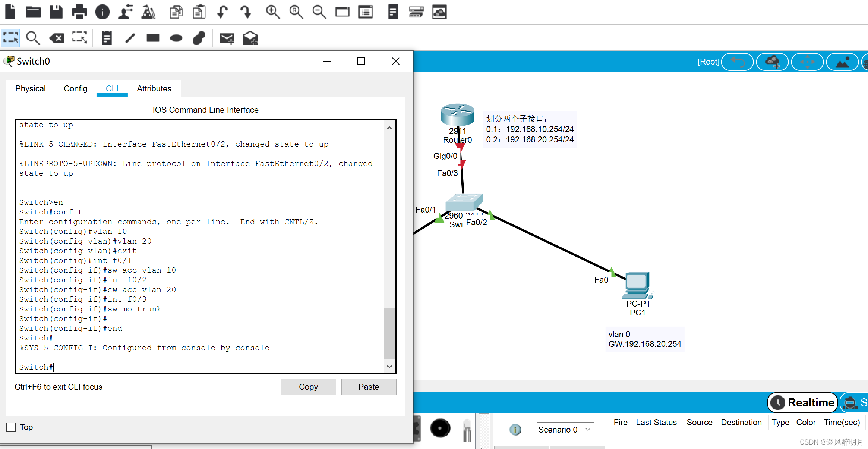Select the Delete tool icon
Image resolution: width=868 pixels, height=449 pixels.
click(56, 38)
